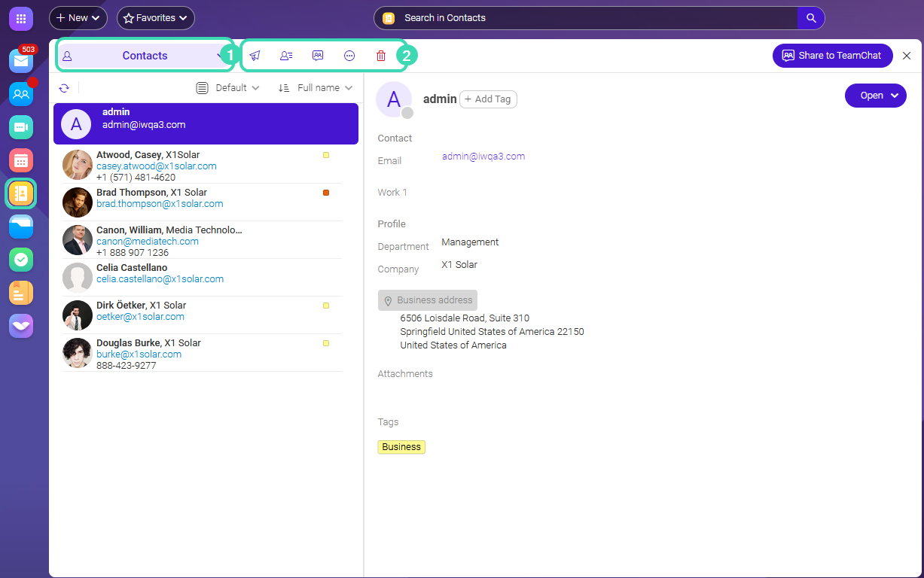Open the Notes app in sidebar
This screenshot has height=578, width=924.
(x=20, y=293)
